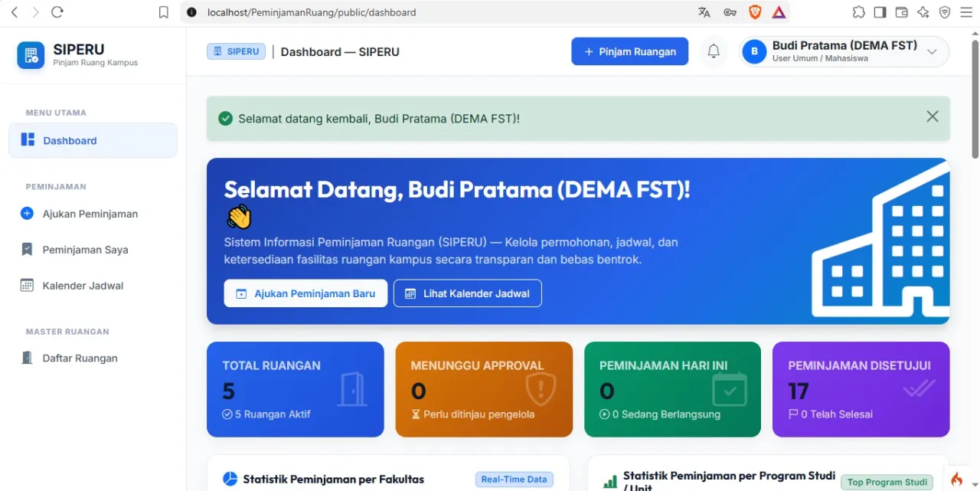This screenshot has width=980, height=491.
Task: Click the password key icon in address bar
Action: [x=730, y=12]
